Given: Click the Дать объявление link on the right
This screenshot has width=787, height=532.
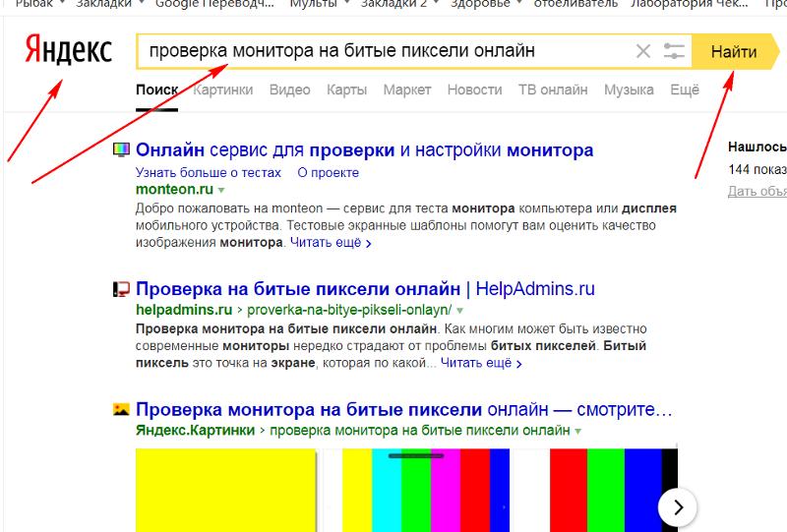Looking at the screenshot, I should 757,191.
